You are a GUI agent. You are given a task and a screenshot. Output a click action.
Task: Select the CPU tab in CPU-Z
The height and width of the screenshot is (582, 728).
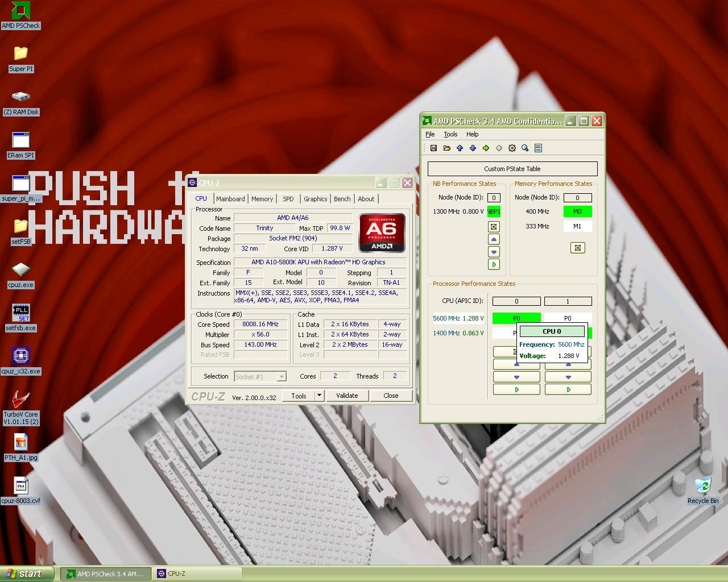pos(201,198)
